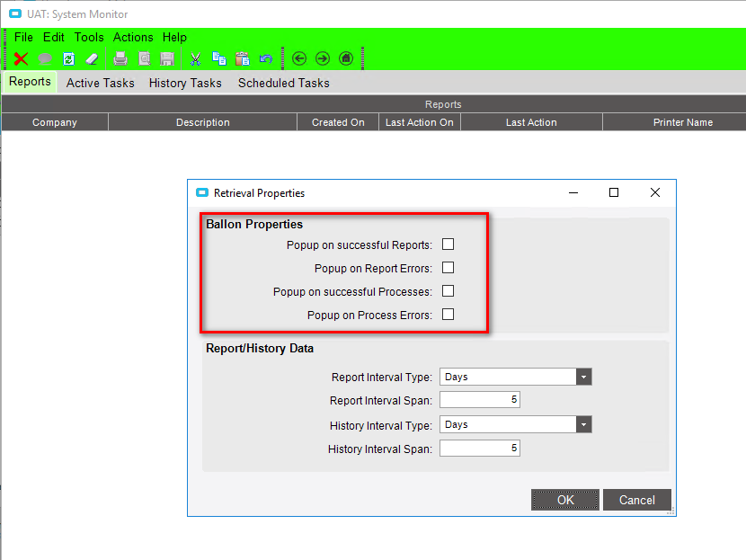Click the Report Interval Type label
746x560 pixels.
[x=382, y=378]
